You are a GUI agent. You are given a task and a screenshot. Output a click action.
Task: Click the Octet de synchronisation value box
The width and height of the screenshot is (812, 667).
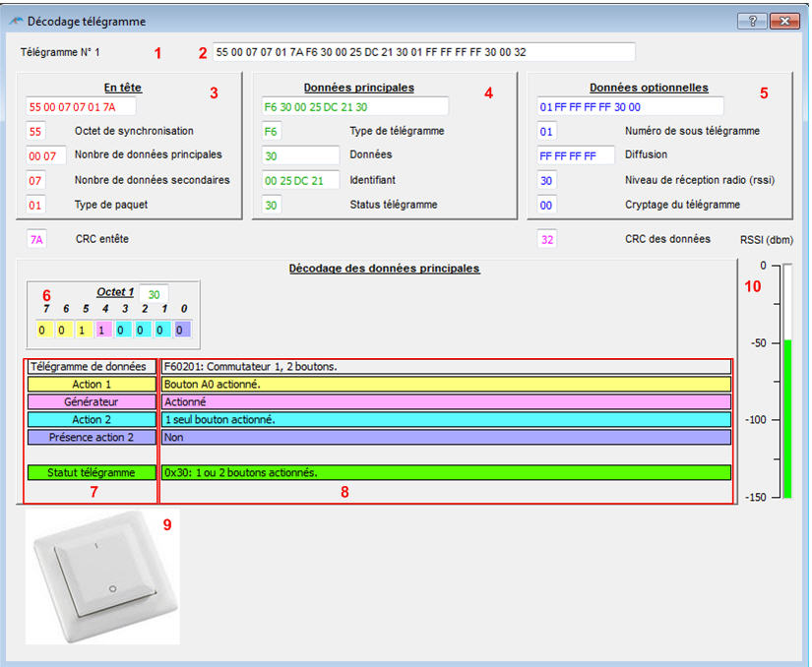coord(37,131)
